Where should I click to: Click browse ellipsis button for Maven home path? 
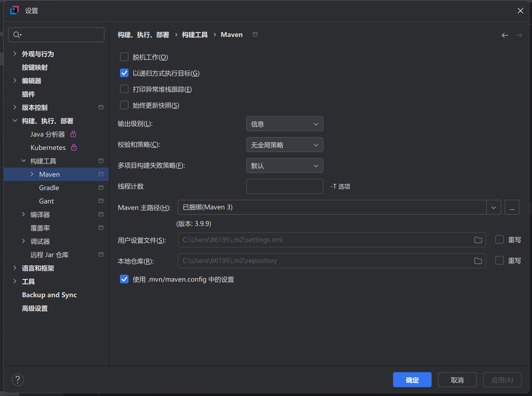click(x=512, y=207)
